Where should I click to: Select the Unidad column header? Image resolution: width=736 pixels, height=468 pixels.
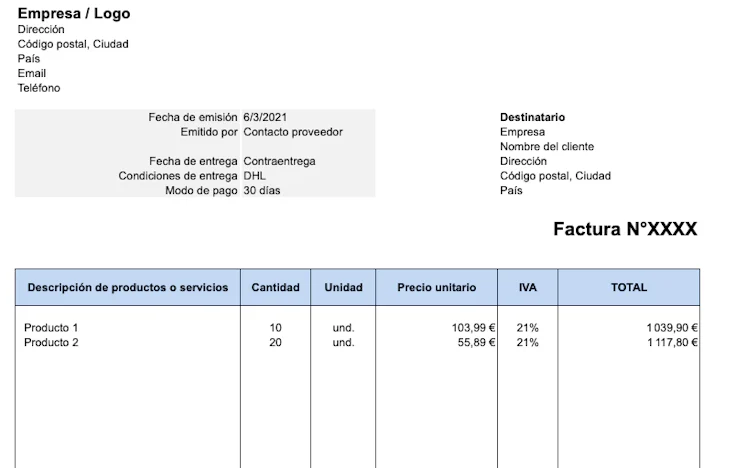pyautogui.click(x=343, y=287)
